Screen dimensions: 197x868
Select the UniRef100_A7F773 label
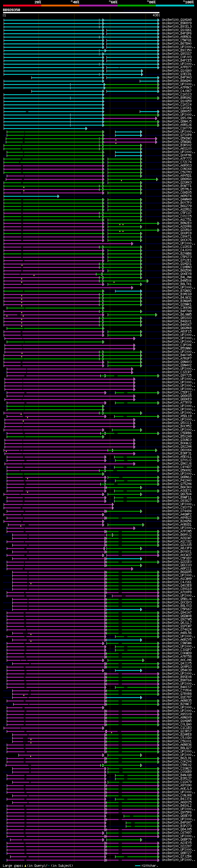click(x=176, y=159)
